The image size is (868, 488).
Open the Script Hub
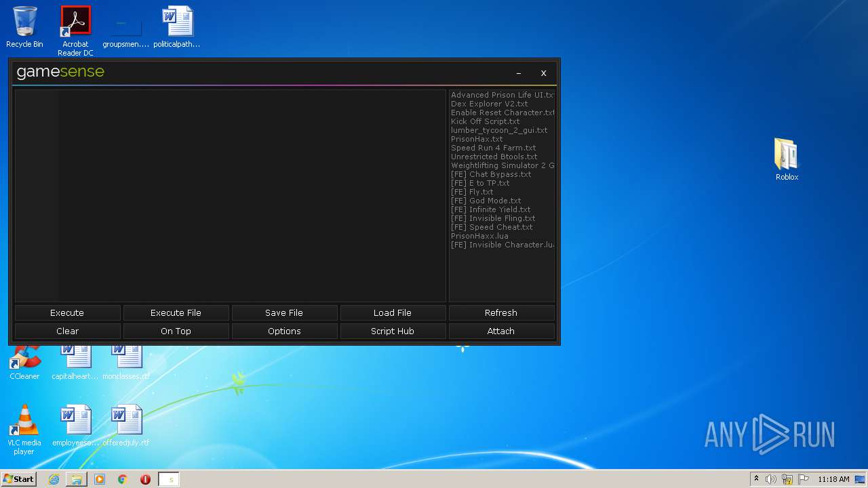tap(393, 331)
